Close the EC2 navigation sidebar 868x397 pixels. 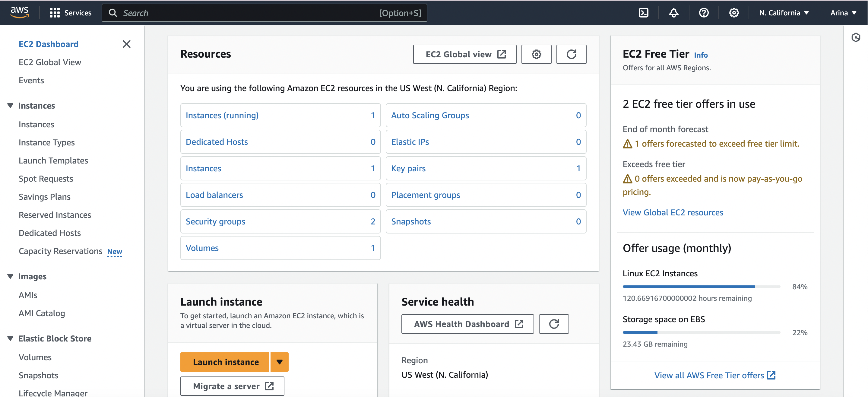[126, 44]
